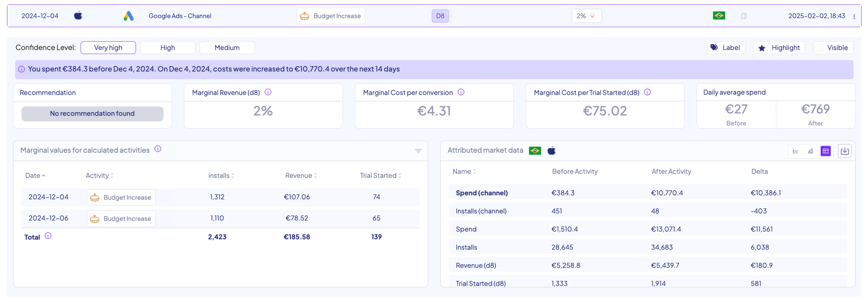Image resolution: width=868 pixels, height=297 pixels.
Task: Expand the 2% dropdown in the top row
Action: [x=586, y=16]
